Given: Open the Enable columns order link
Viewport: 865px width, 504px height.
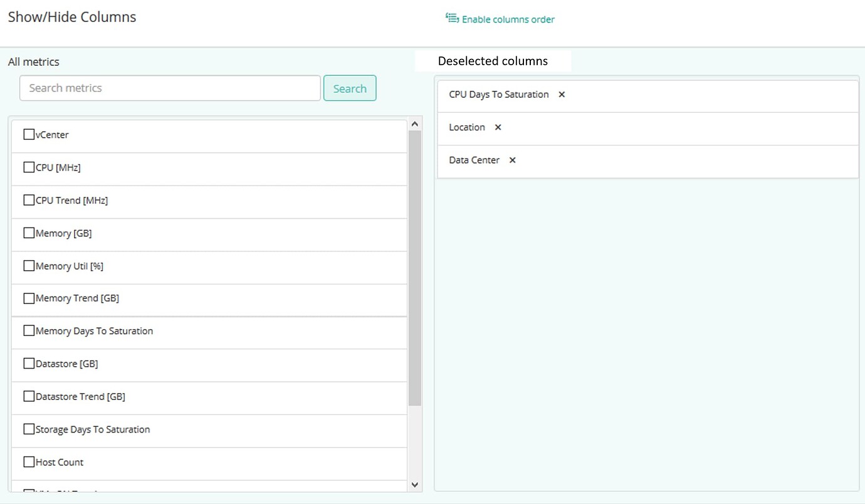Looking at the screenshot, I should pyautogui.click(x=508, y=19).
